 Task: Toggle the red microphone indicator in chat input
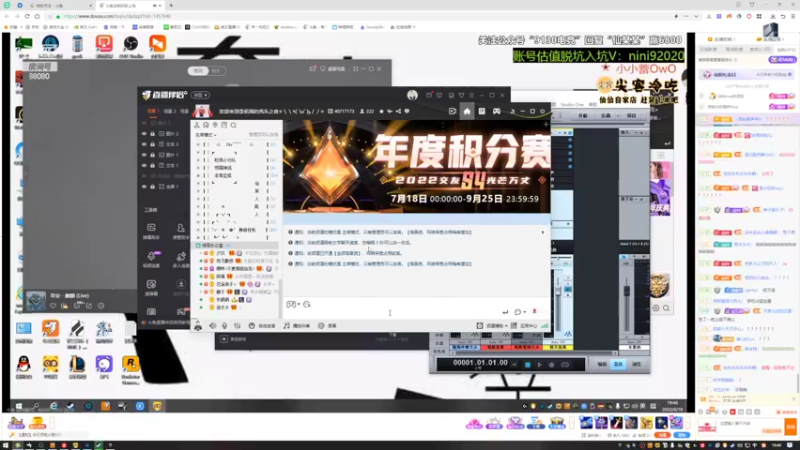coord(535,311)
